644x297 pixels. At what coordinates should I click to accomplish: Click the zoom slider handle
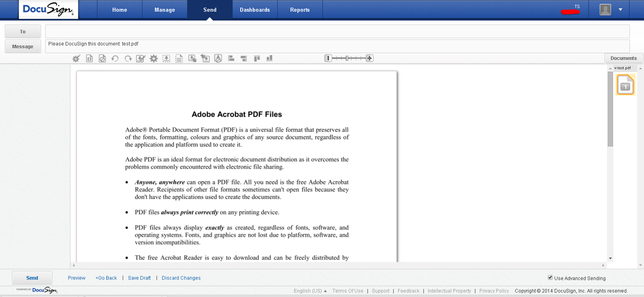(x=347, y=58)
